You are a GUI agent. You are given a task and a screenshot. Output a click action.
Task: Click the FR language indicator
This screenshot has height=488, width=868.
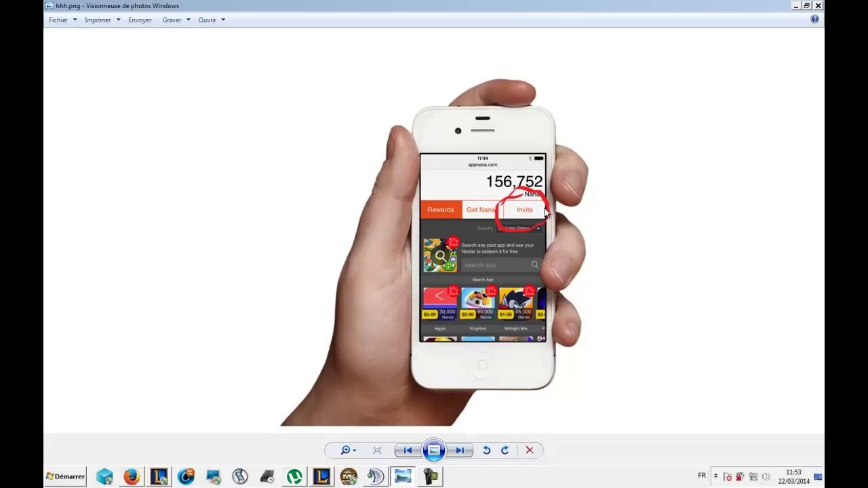[702, 476]
